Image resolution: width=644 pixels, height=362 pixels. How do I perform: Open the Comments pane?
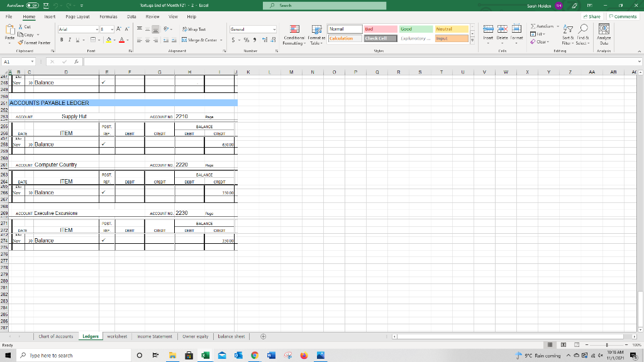coord(623,17)
